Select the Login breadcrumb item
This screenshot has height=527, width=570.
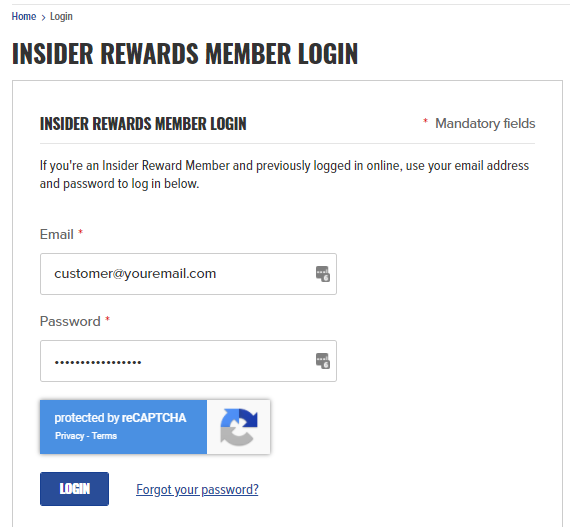click(x=61, y=16)
